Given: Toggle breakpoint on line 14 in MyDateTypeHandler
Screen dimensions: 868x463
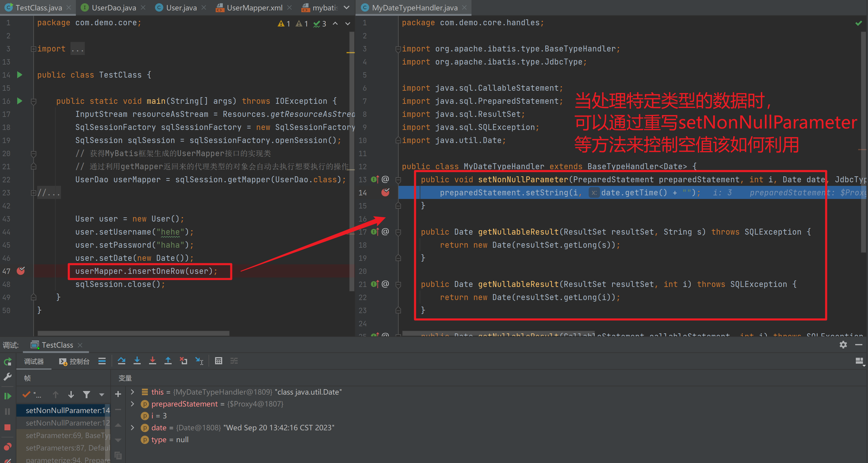Looking at the screenshot, I should tap(385, 192).
